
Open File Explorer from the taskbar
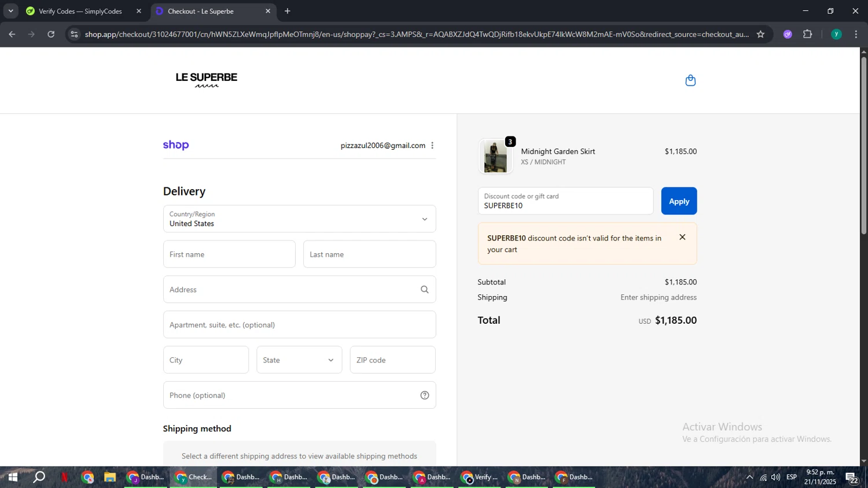point(110,477)
